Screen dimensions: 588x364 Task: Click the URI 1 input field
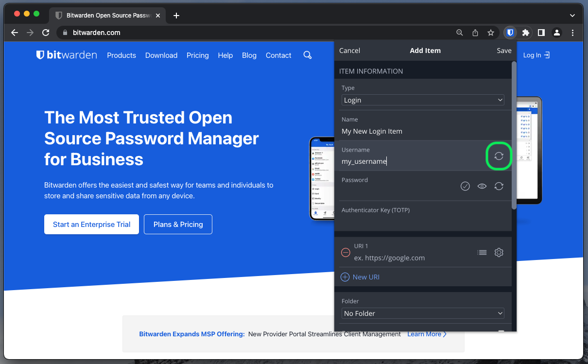click(x=413, y=258)
